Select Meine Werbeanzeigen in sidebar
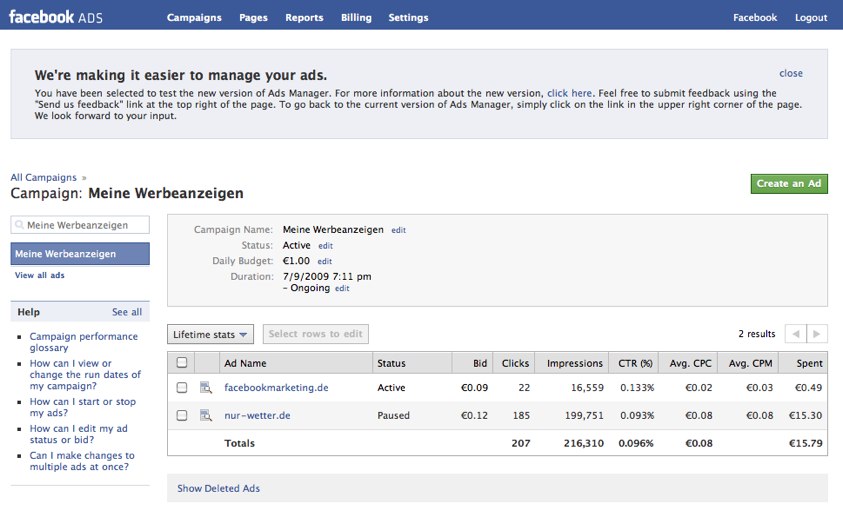The height and width of the screenshot is (511, 843). point(80,254)
